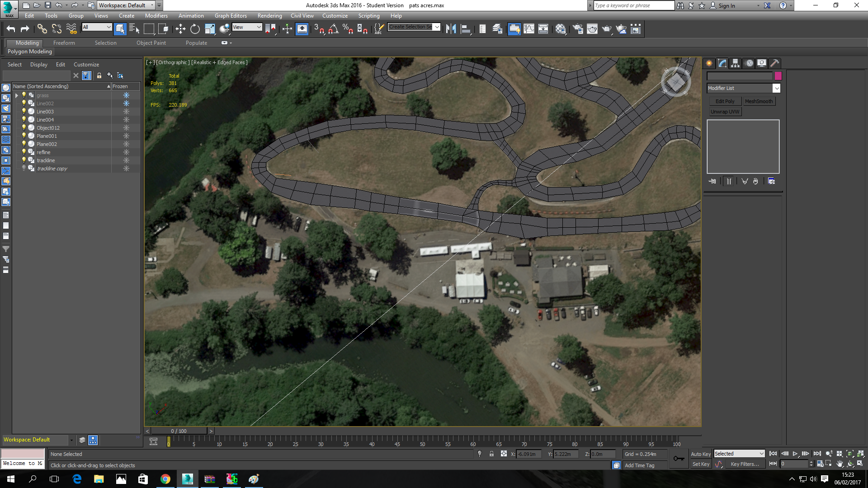
Task: Activate the Select and Uniform Scale tool
Action: pyautogui.click(x=210, y=29)
